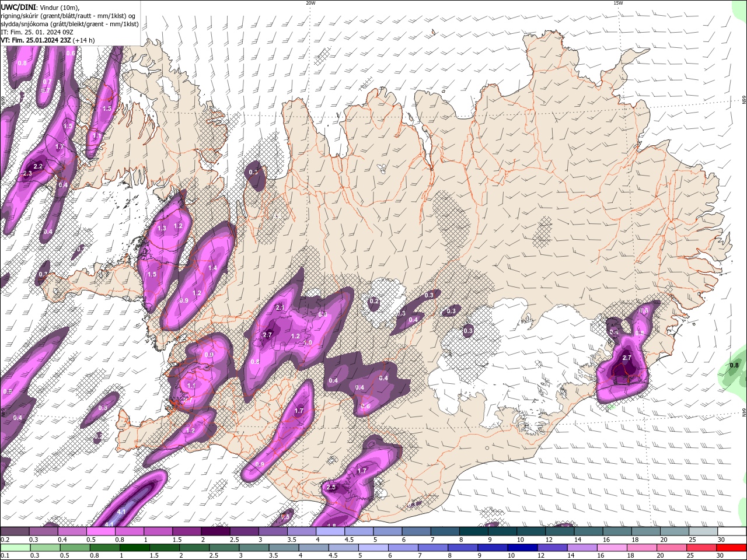Click the 2.7 snowfall value in southeast Iceland
This screenshot has height=560, width=747.
627,358
